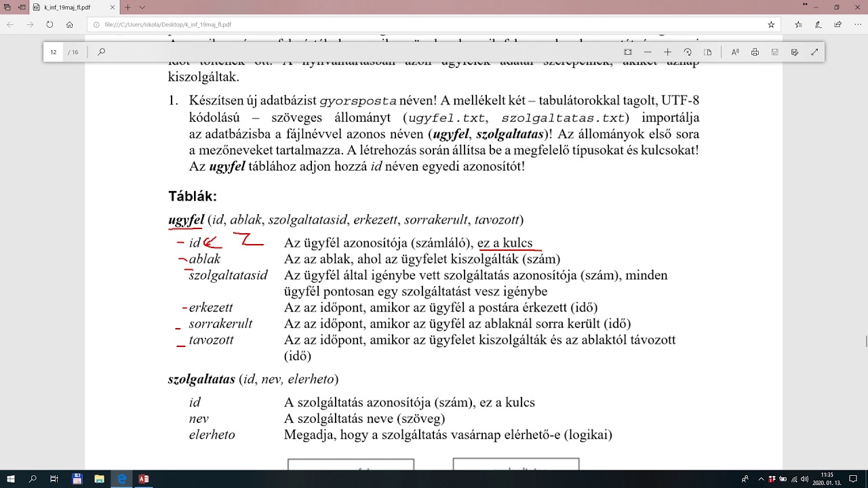Switch to Edge in taskbar
Screen dimensions: 868x488
122,479
